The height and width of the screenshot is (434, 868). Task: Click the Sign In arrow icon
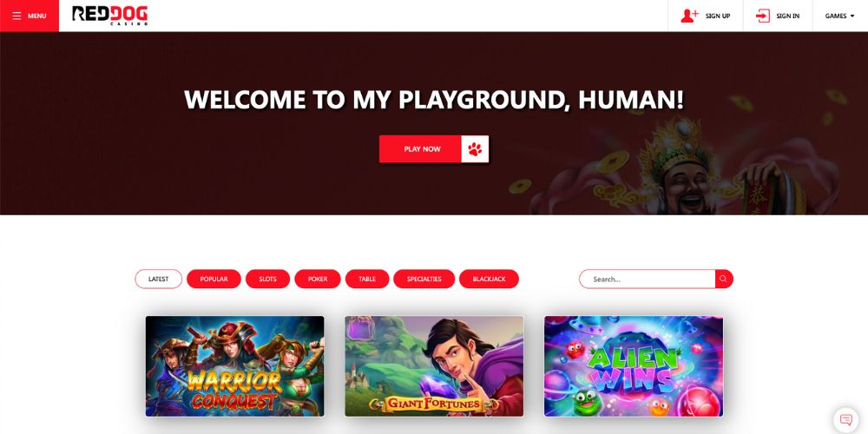click(x=763, y=16)
